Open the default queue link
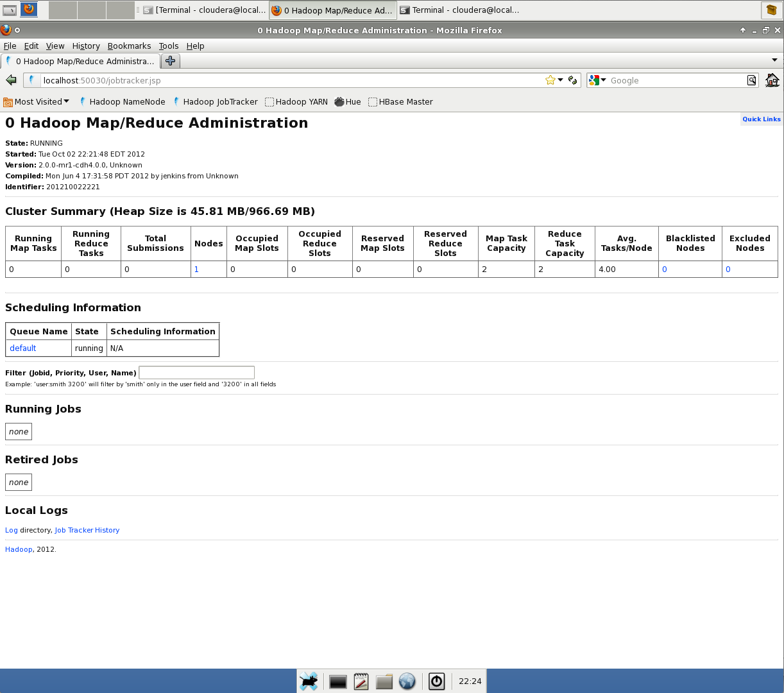The image size is (784, 693). (23, 348)
